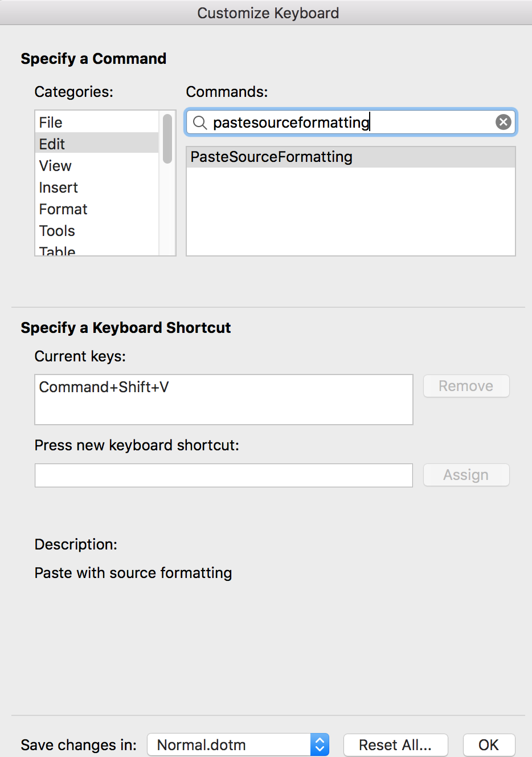This screenshot has width=532, height=757.
Task: Click the Categories list scrollbar
Action: click(x=167, y=139)
